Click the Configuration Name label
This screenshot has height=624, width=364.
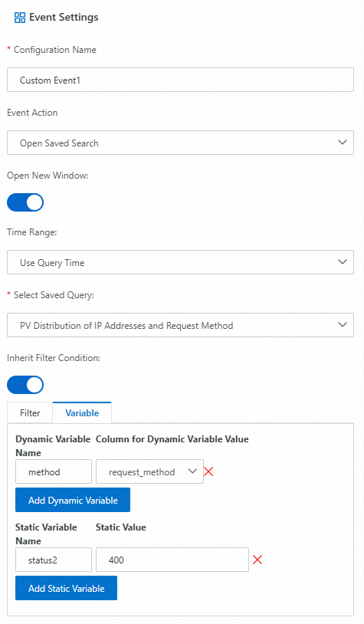point(55,50)
